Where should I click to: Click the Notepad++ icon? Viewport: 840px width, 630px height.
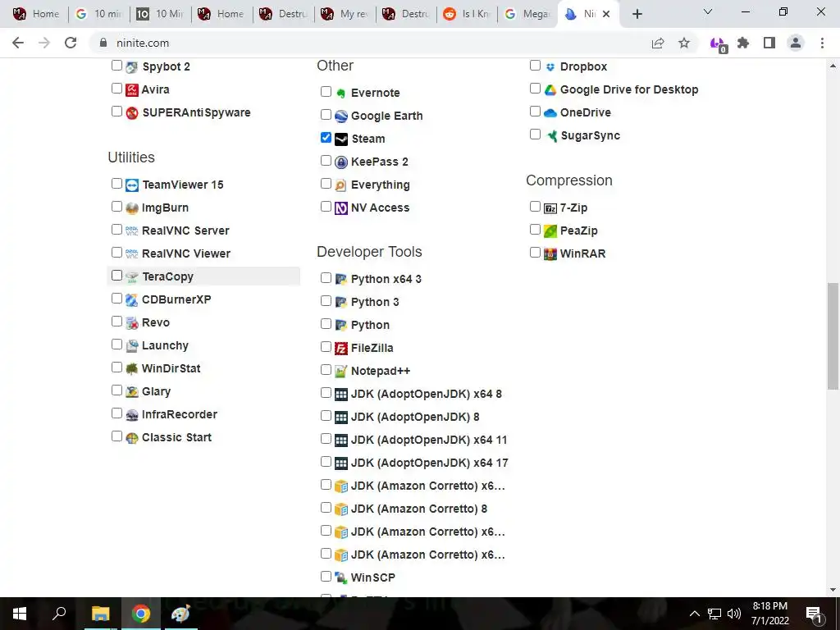[341, 372]
